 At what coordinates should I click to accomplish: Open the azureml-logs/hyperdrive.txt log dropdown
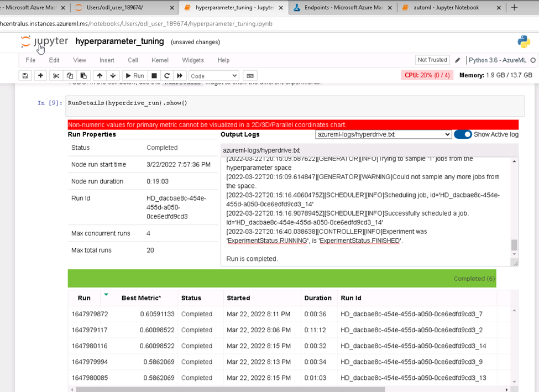click(383, 134)
